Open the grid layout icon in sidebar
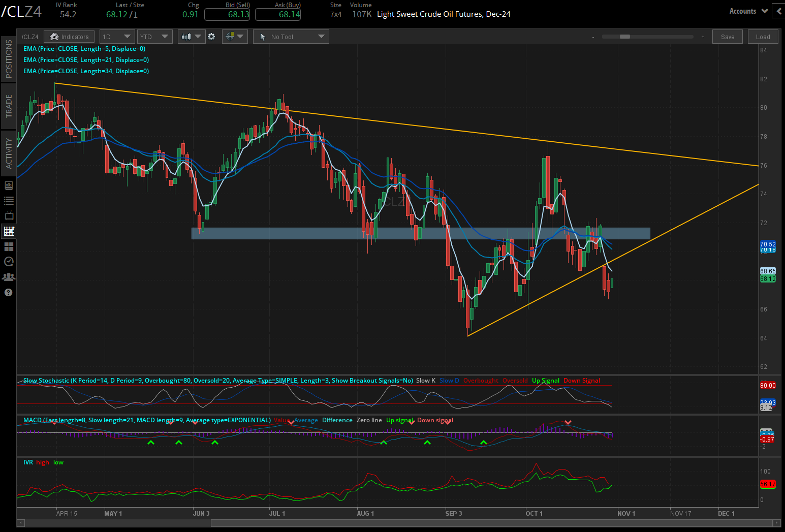 point(9,247)
